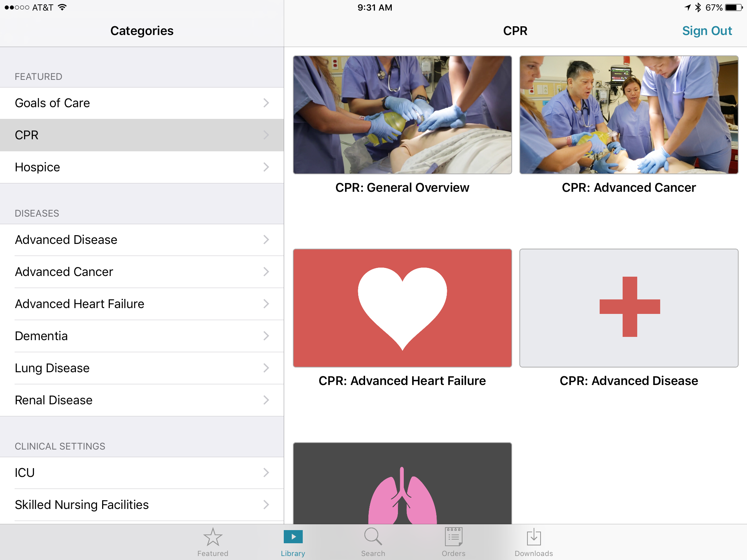Select Advanced Heart Failure category
The height and width of the screenshot is (560, 747).
click(x=142, y=304)
